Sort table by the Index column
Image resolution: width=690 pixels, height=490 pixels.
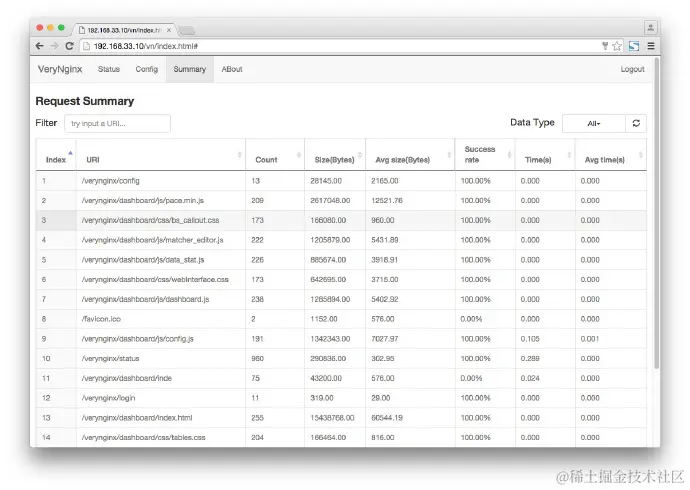point(56,155)
